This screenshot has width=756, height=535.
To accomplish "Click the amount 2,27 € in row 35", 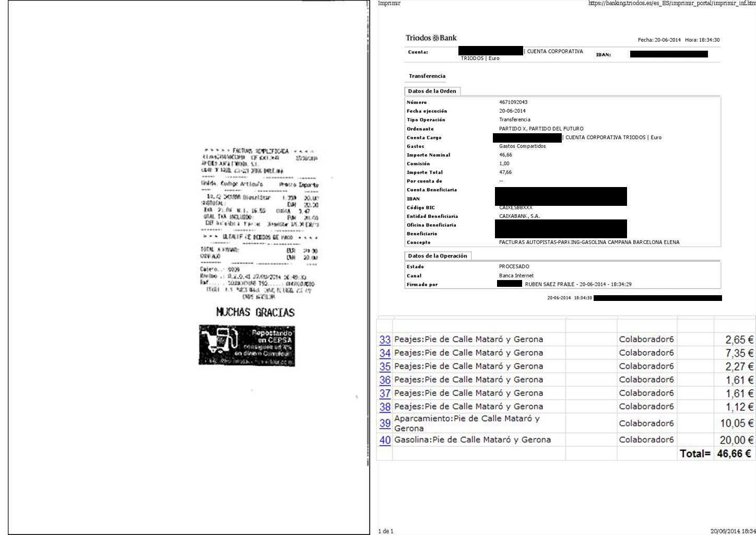I will click(x=739, y=367).
